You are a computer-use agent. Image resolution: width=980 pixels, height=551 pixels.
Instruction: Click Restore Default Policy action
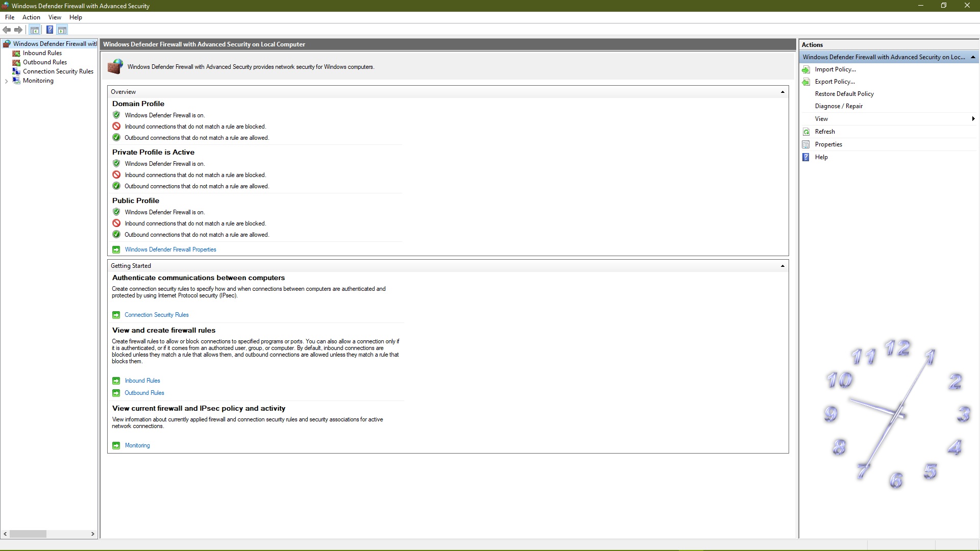click(844, 94)
